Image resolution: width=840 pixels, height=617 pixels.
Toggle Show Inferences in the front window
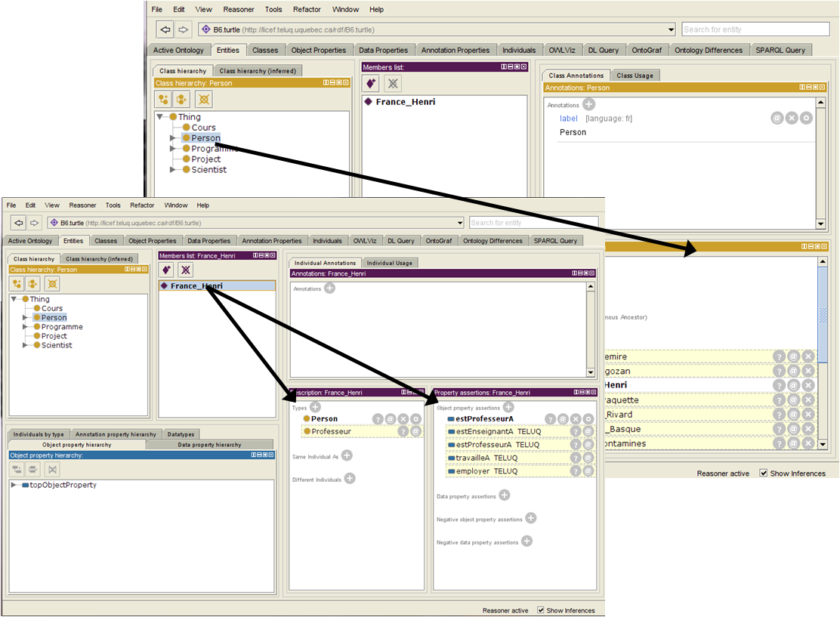tap(541, 610)
